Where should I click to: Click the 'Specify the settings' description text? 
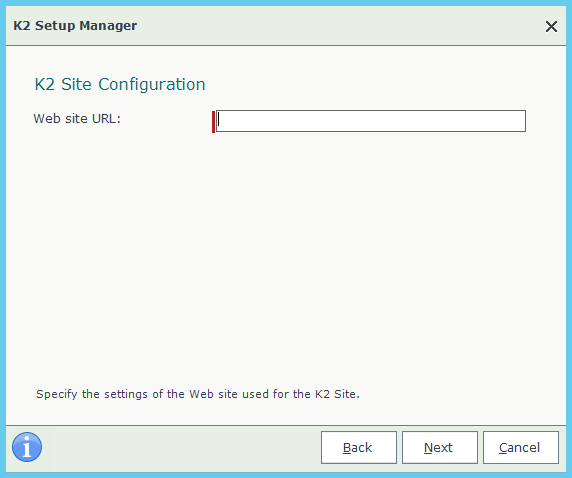[198, 394]
